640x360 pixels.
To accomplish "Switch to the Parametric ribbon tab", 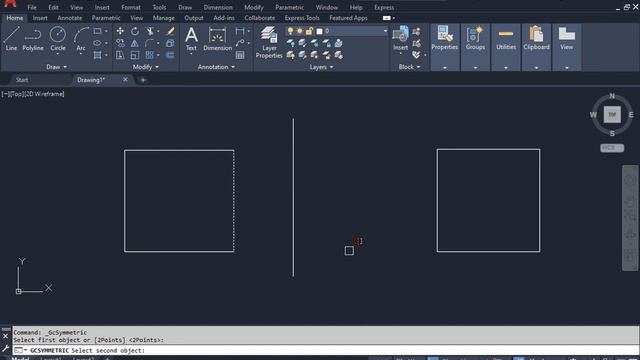I will [x=106, y=18].
